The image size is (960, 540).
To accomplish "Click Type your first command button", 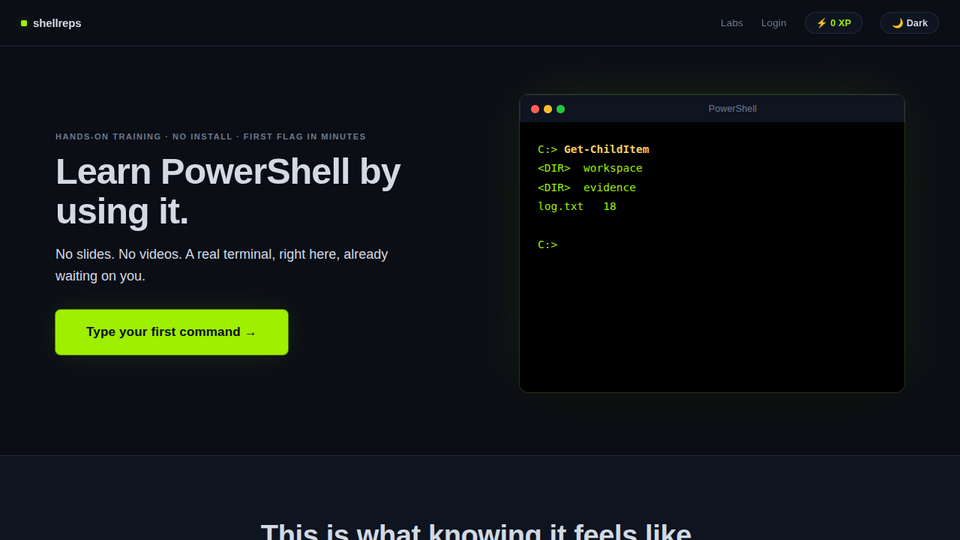I will tap(171, 332).
